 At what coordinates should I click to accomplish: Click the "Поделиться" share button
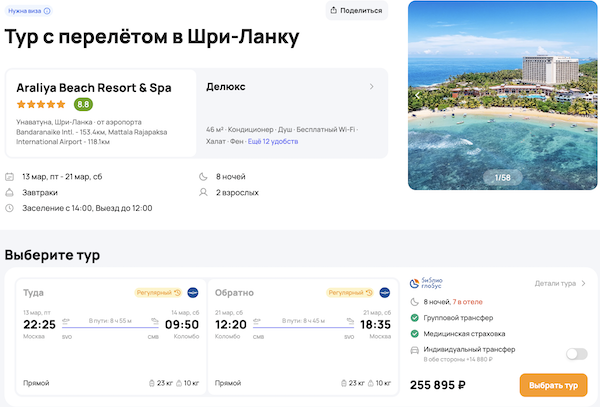click(x=356, y=11)
